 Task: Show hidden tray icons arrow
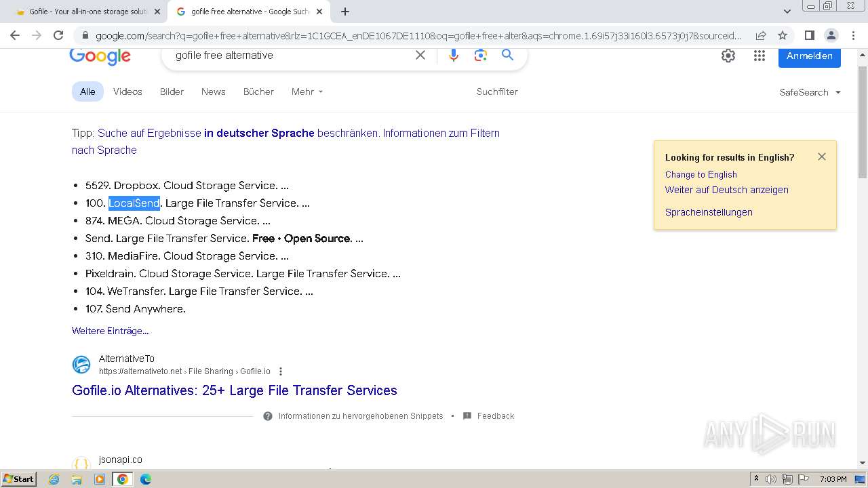click(756, 479)
